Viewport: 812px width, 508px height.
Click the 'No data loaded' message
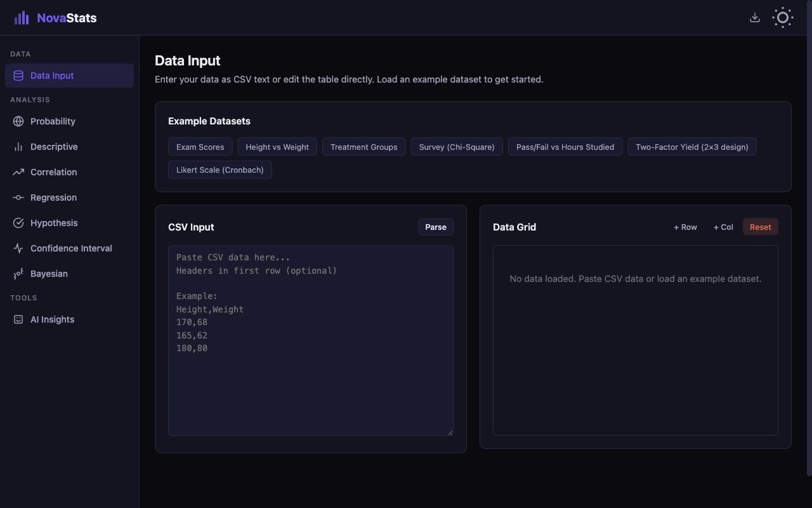click(636, 279)
